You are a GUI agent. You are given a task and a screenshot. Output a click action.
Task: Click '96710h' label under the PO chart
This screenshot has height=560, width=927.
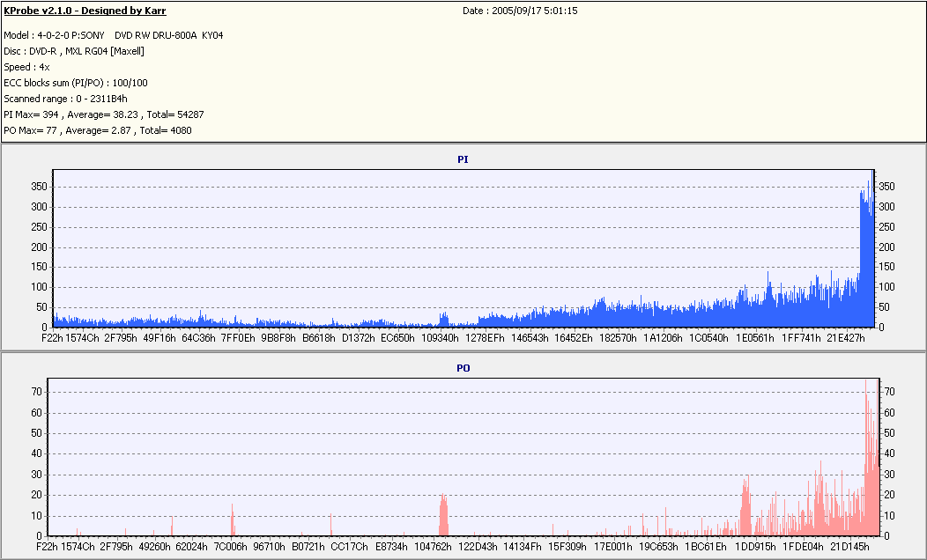(x=269, y=547)
